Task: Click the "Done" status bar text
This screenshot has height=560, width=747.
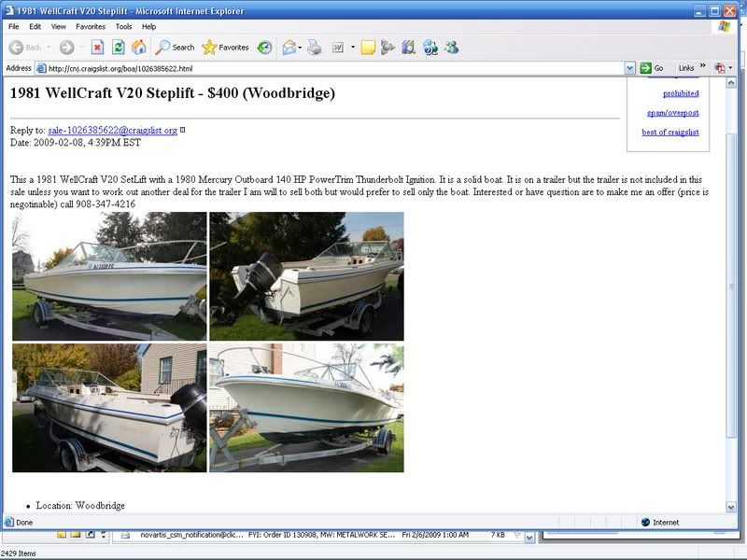Action: point(24,523)
